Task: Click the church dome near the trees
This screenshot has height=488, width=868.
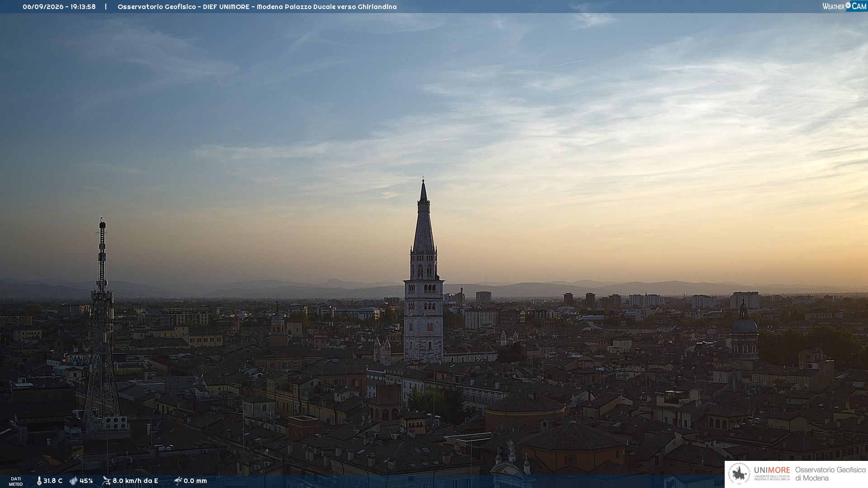Action: [744, 326]
